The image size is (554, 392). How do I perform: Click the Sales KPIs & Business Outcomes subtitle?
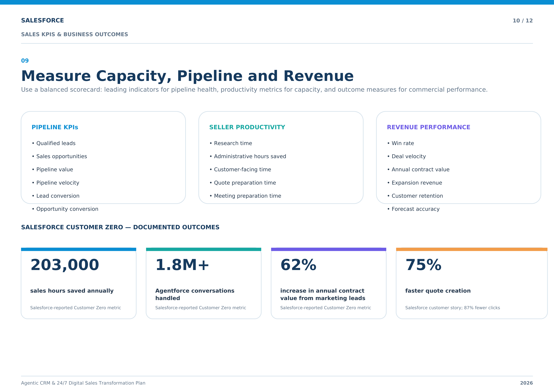click(75, 34)
